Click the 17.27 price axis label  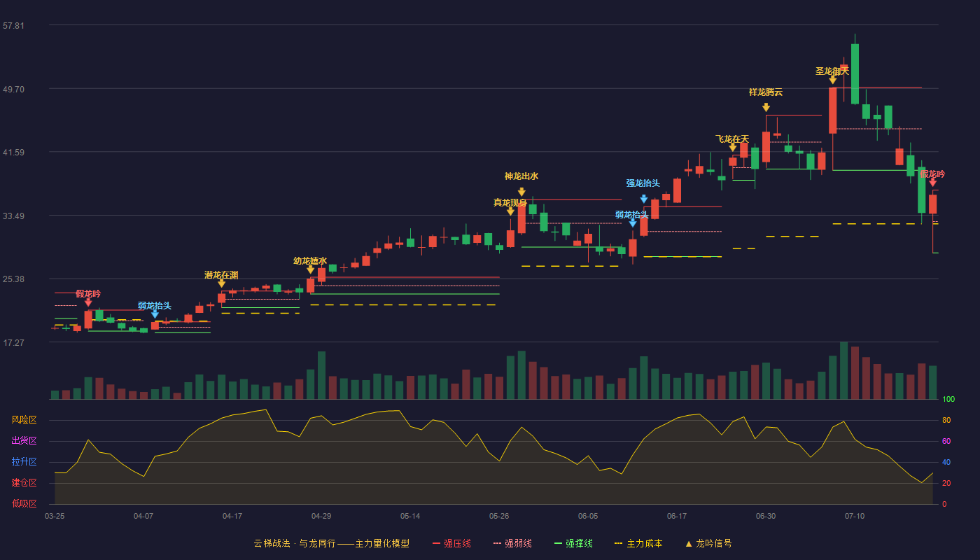(x=13, y=342)
